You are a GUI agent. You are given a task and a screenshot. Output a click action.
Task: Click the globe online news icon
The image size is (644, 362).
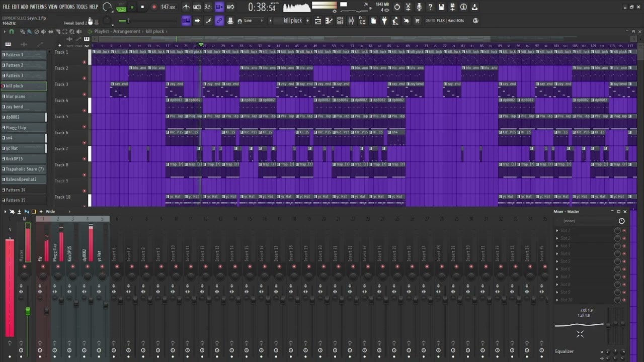[x=475, y=21]
